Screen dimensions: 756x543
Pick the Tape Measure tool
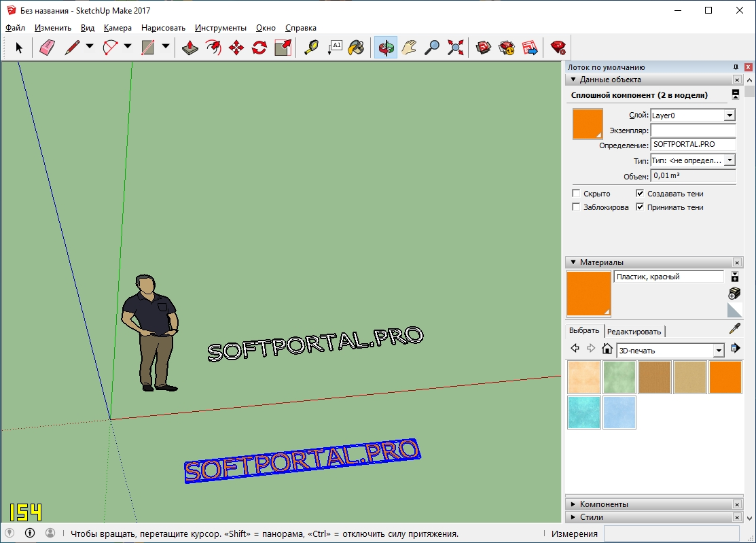(311, 48)
